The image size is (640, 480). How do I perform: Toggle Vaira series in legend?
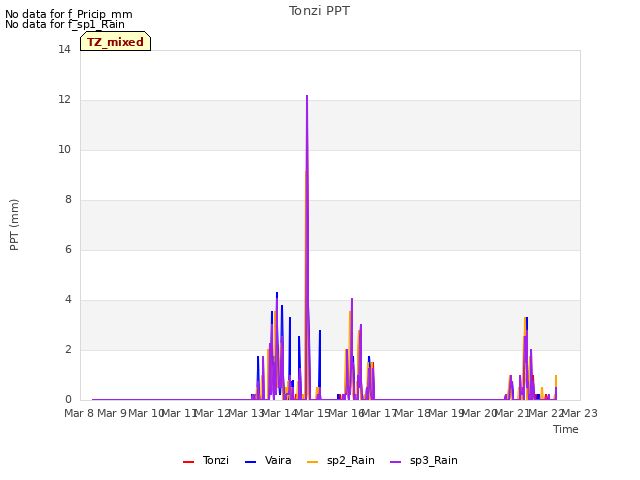tap(268, 461)
